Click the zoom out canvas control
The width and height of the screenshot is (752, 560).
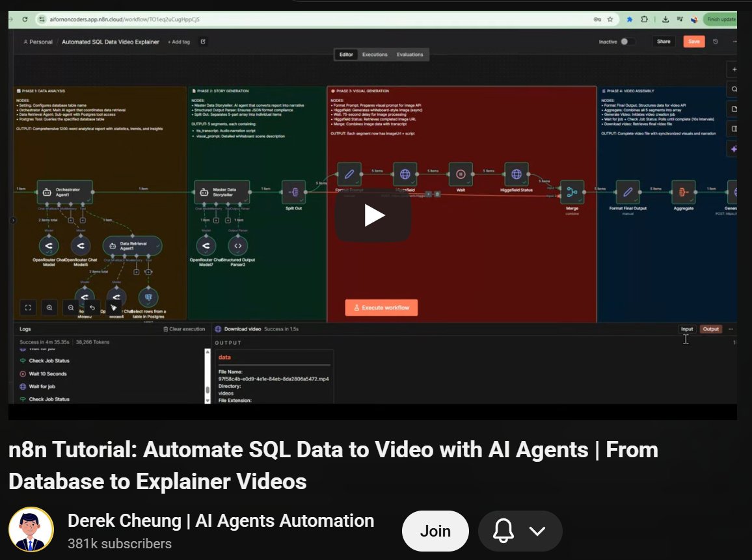pyautogui.click(x=71, y=308)
